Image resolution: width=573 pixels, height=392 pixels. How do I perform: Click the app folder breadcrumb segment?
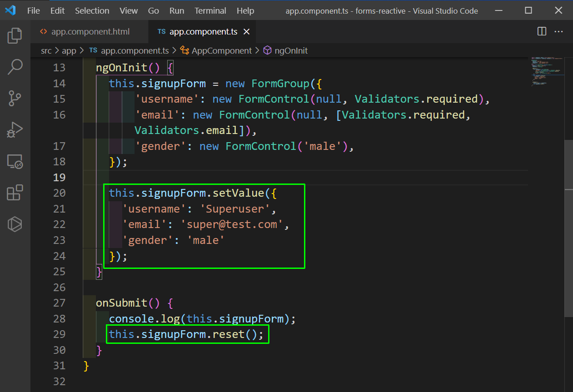tap(69, 50)
